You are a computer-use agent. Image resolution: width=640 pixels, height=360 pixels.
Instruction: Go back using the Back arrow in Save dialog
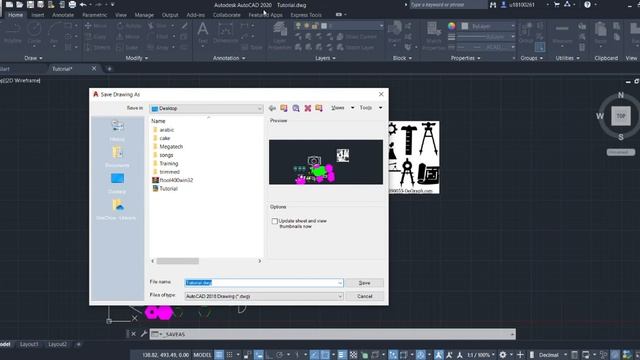click(272, 108)
